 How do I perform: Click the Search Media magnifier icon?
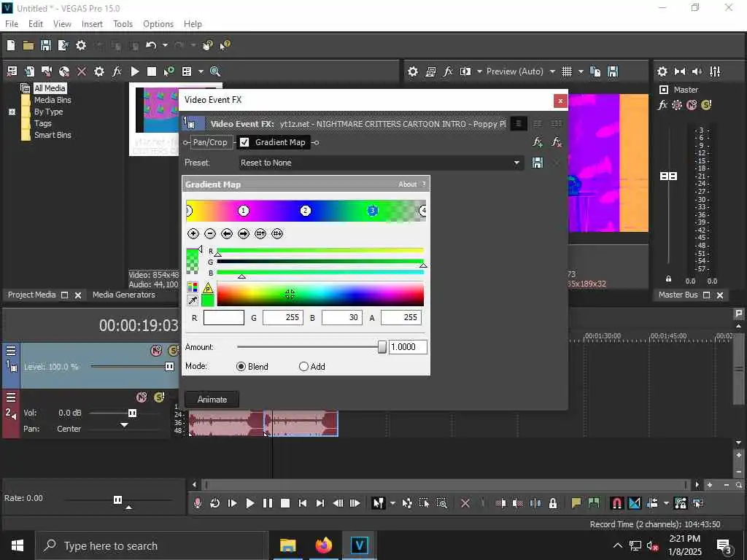pyautogui.click(x=215, y=71)
